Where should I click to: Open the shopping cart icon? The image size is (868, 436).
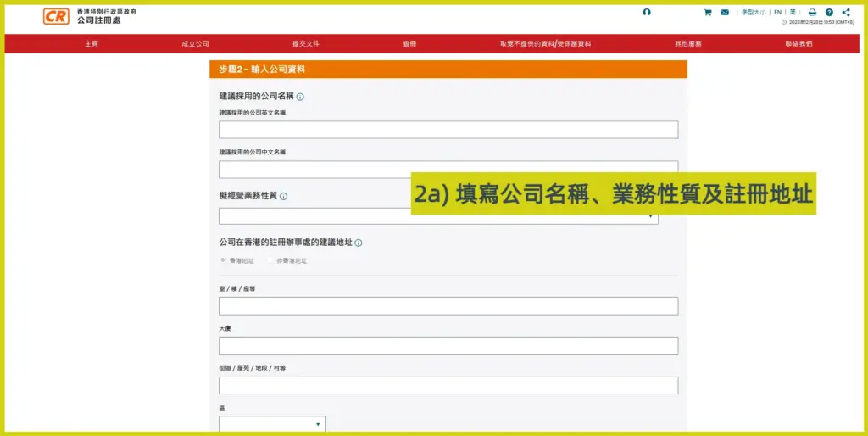tap(708, 13)
